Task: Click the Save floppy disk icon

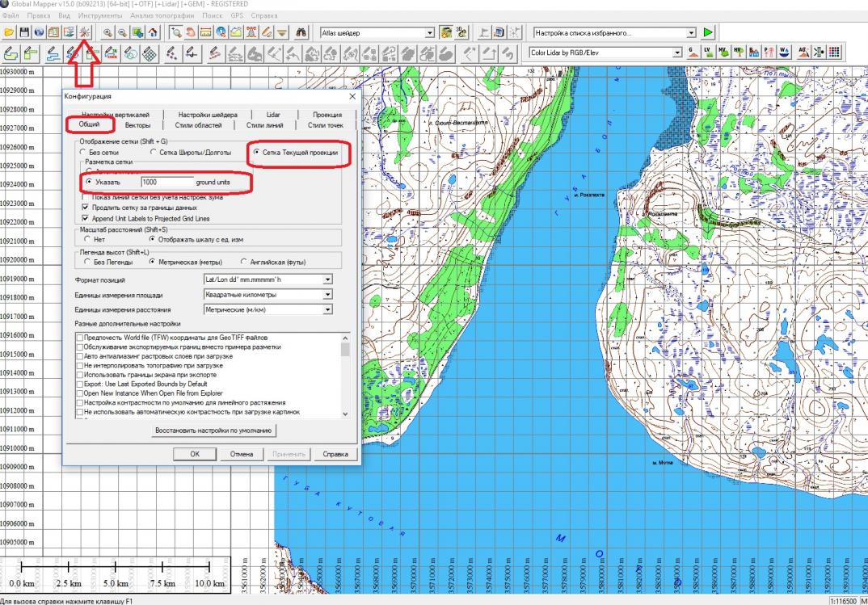Action: 25,33
